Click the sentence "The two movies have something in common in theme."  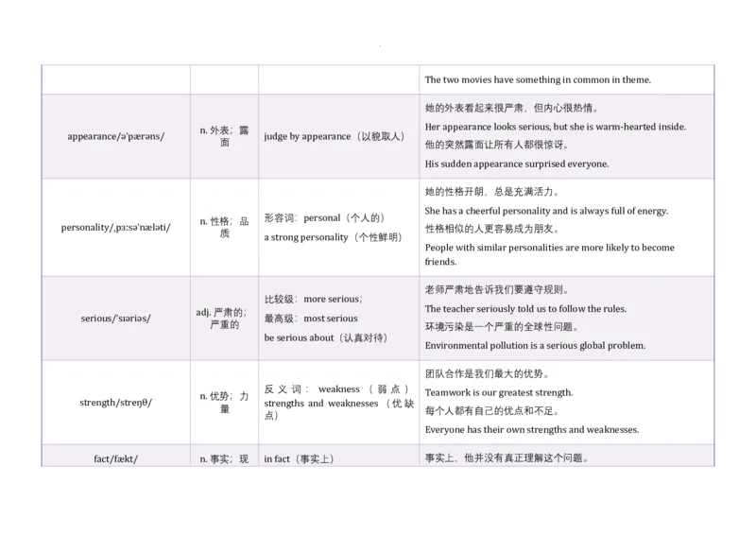pos(538,79)
